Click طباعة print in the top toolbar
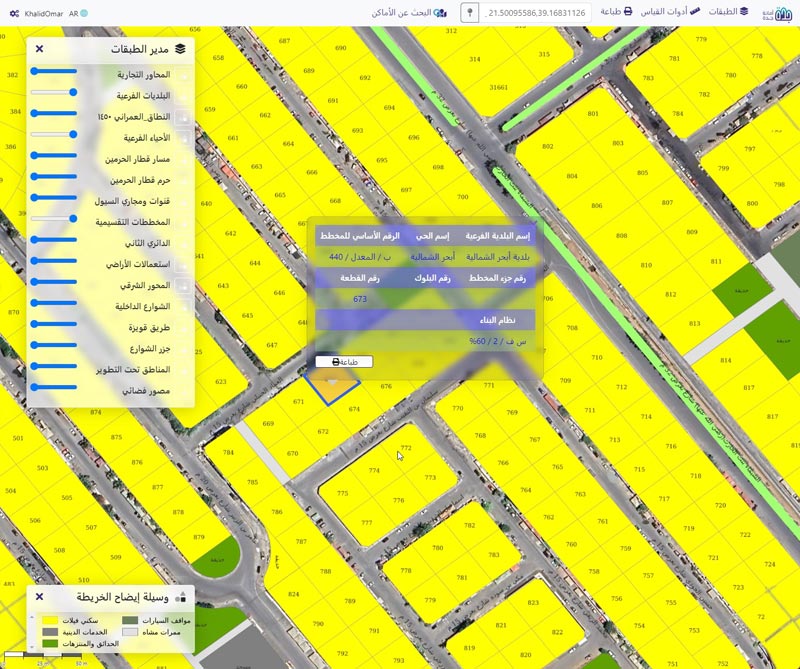Image resolution: width=800 pixels, height=669 pixels. pyautogui.click(x=622, y=12)
